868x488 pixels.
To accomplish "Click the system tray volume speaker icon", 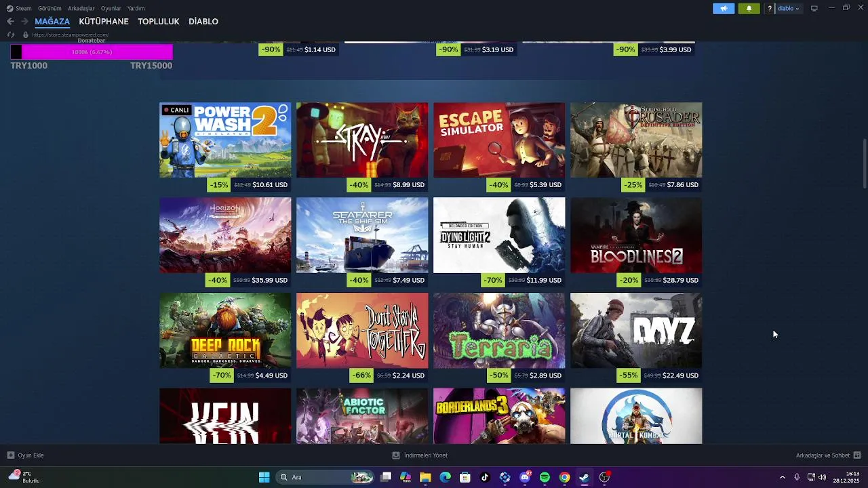I will click(822, 477).
